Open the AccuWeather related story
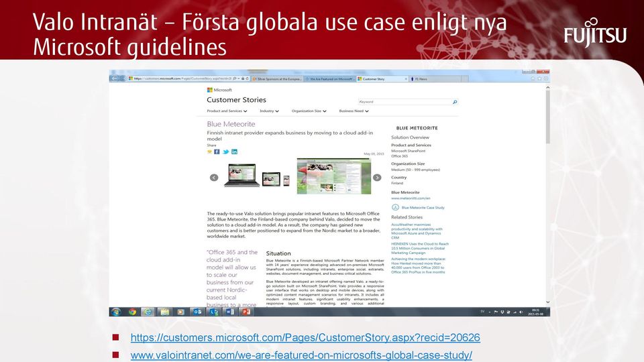Screen dimensions: 644x362 [417, 231]
